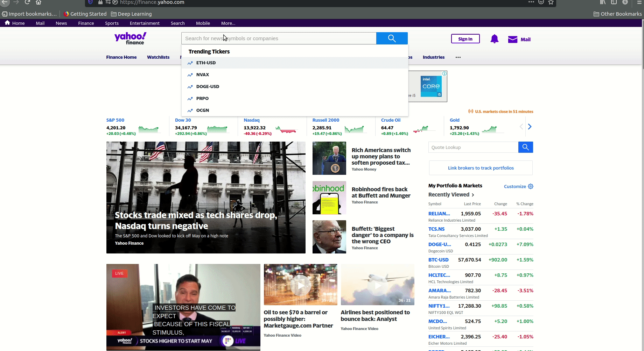Click the Sign in button
Screen dimensions: 644x351
tap(465, 39)
